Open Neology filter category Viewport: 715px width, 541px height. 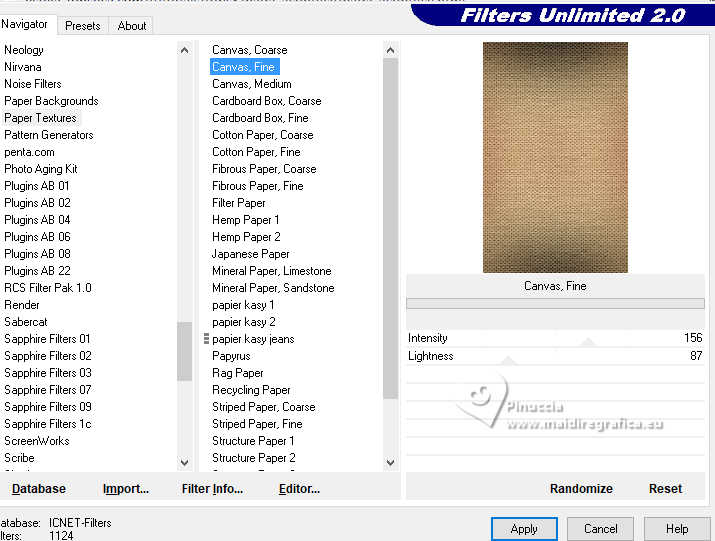tap(24, 50)
